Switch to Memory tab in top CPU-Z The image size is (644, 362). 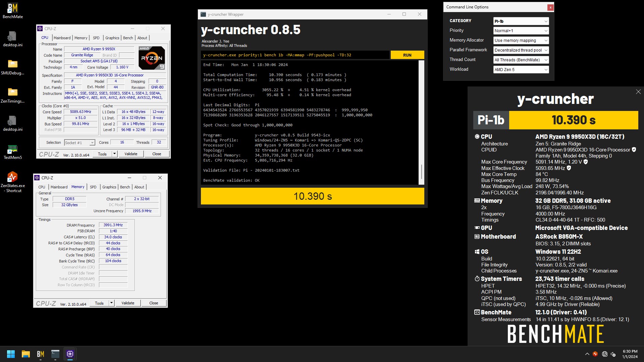[81, 38]
